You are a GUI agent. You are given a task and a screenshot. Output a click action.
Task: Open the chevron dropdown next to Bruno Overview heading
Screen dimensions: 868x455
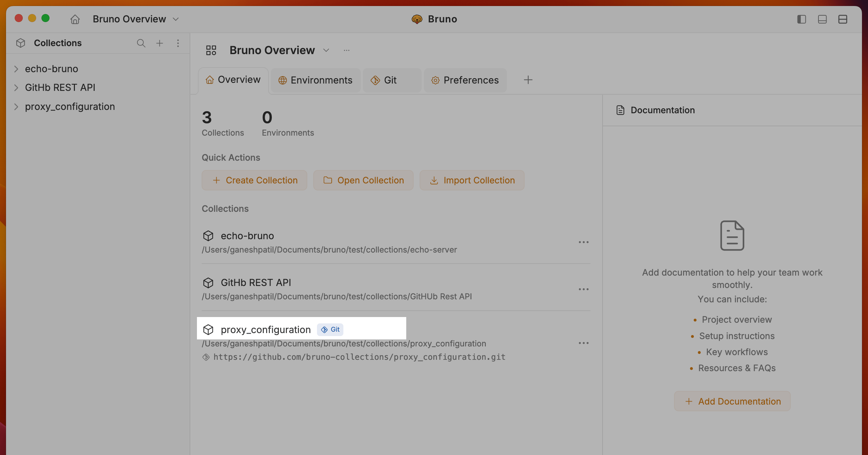point(326,50)
